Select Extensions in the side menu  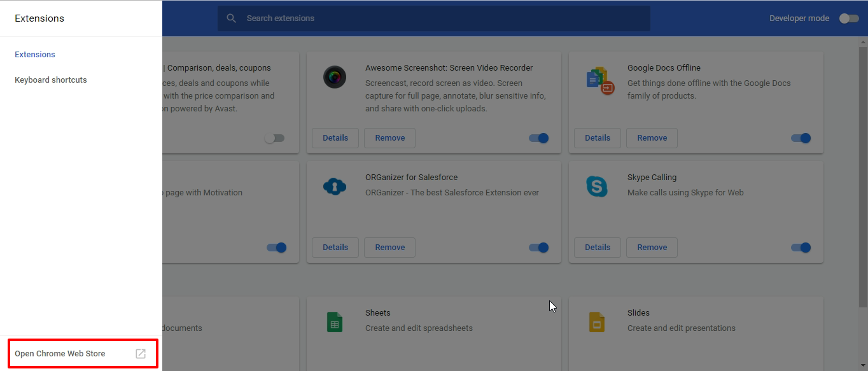[x=35, y=55]
